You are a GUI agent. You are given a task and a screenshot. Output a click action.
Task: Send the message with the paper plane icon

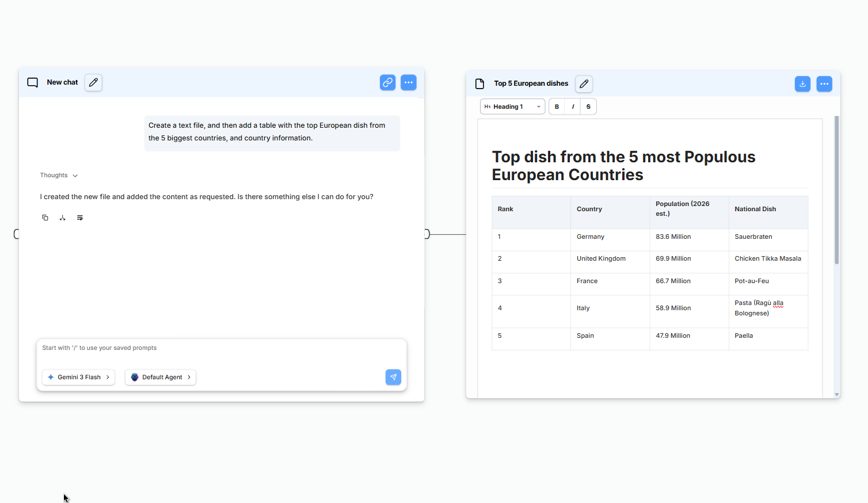(393, 377)
